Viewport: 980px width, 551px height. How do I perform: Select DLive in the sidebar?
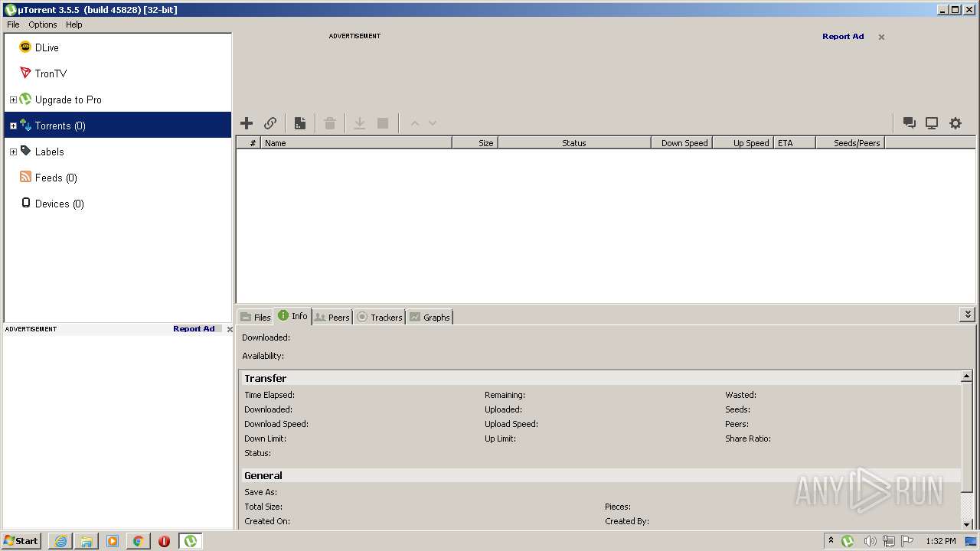pyautogui.click(x=118, y=47)
